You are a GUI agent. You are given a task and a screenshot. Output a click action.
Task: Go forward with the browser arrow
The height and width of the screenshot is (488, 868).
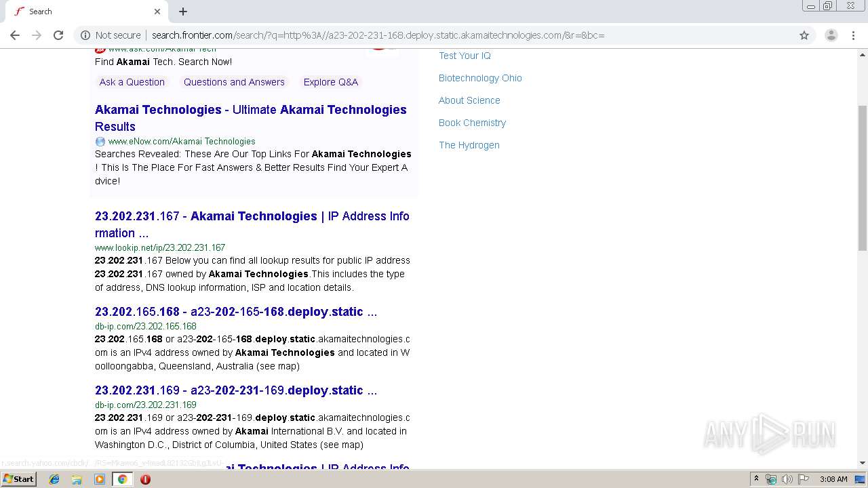pyautogui.click(x=37, y=35)
